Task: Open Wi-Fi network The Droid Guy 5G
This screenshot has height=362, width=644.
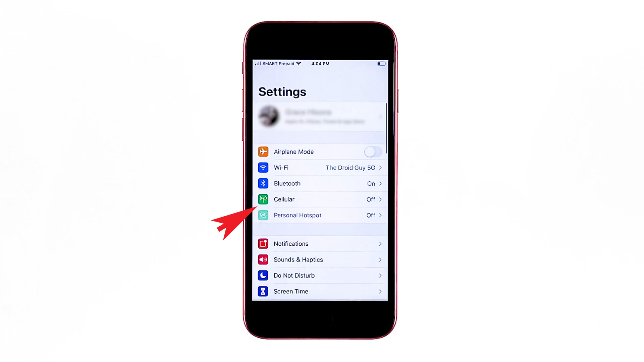Action: [350, 168]
